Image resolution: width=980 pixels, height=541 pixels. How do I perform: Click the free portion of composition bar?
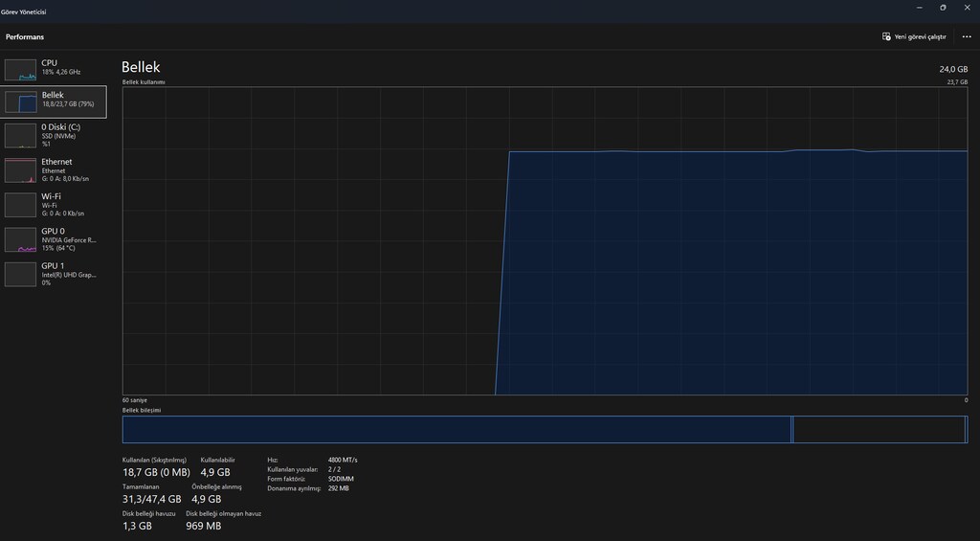click(879, 430)
